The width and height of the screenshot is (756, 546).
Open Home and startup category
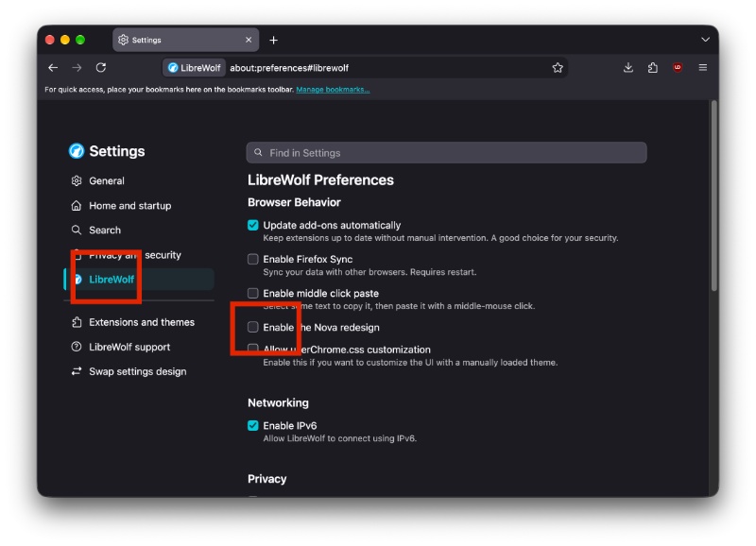coord(139,206)
